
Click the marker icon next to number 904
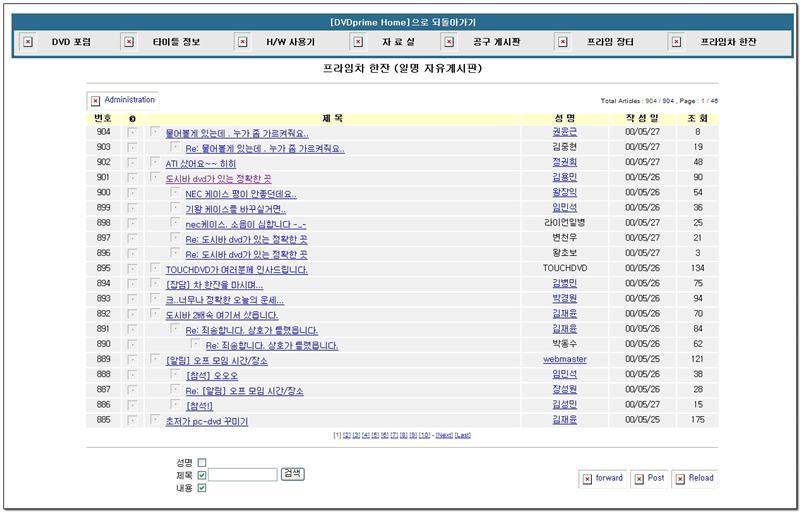coord(132,133)
